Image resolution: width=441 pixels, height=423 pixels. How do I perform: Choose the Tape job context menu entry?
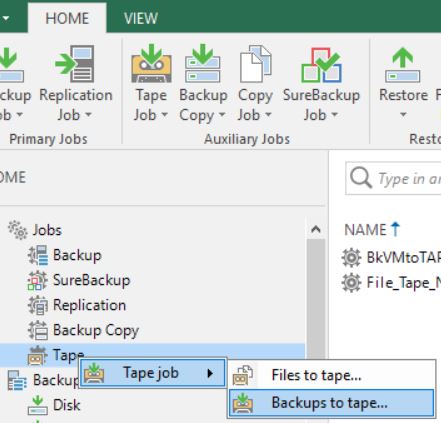[x=153, y=373]
